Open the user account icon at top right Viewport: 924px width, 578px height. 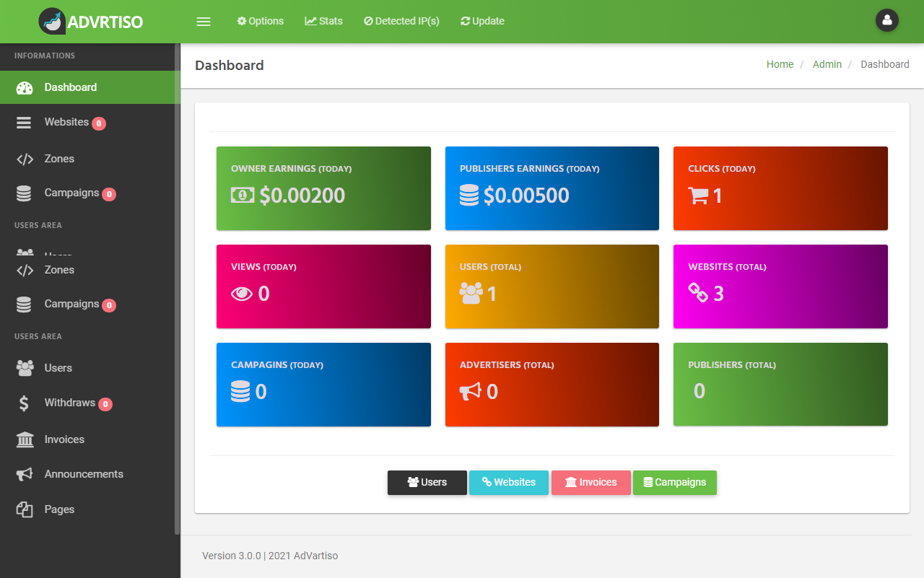tap(886, 20)
